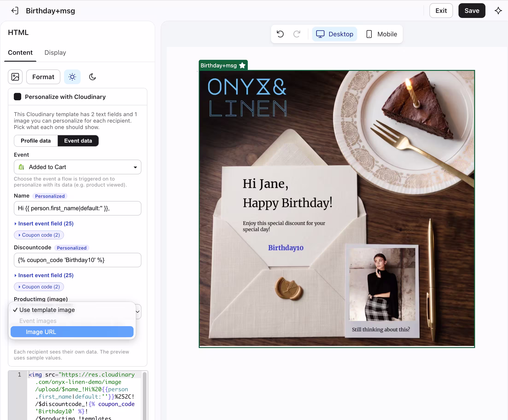This screenshot has height=420, width=508.
Task: Click the code editor scrollbar
Action: (144, 395)
